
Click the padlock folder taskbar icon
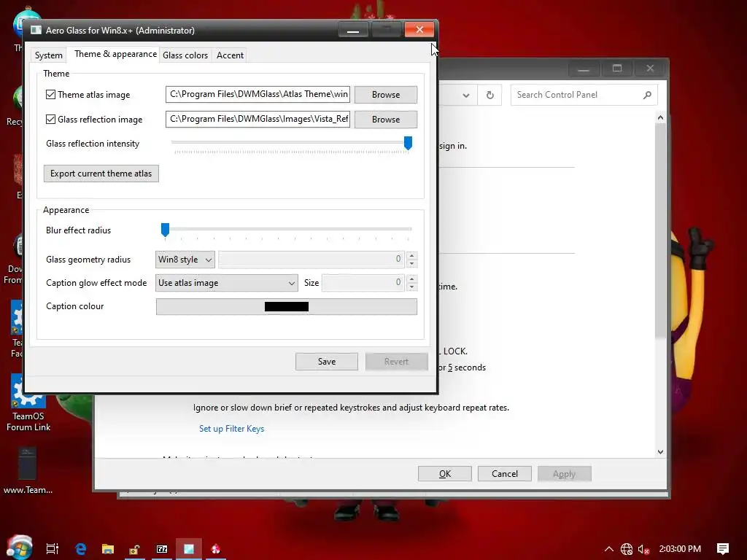(134, 549)
